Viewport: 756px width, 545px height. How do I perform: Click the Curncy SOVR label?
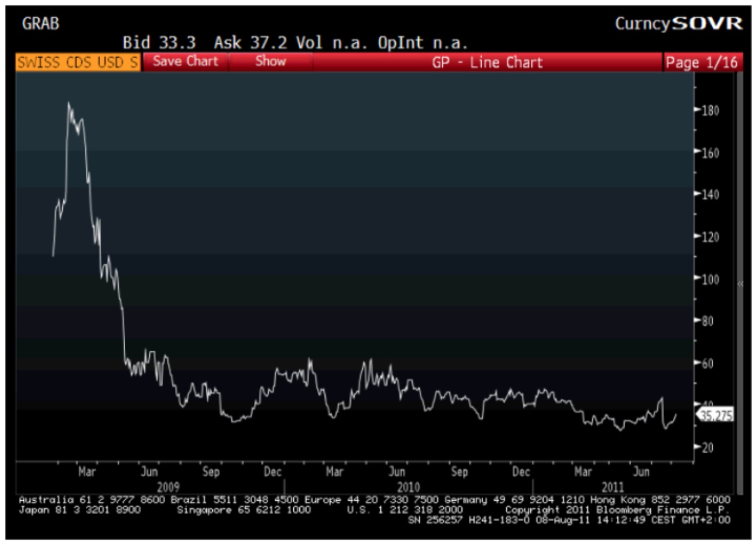tap(679, 23)
